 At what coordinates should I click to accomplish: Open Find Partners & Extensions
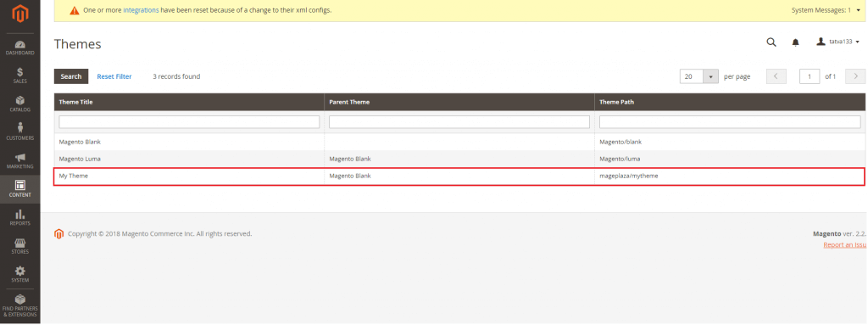pos(20,306)
